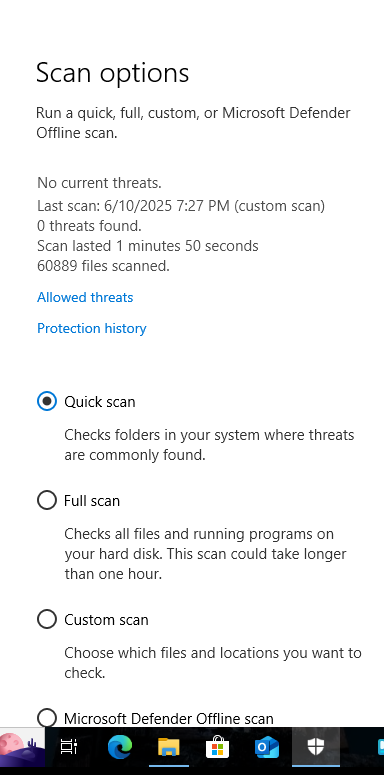
Task: Open the Allowed threats link
Action: 85,297
